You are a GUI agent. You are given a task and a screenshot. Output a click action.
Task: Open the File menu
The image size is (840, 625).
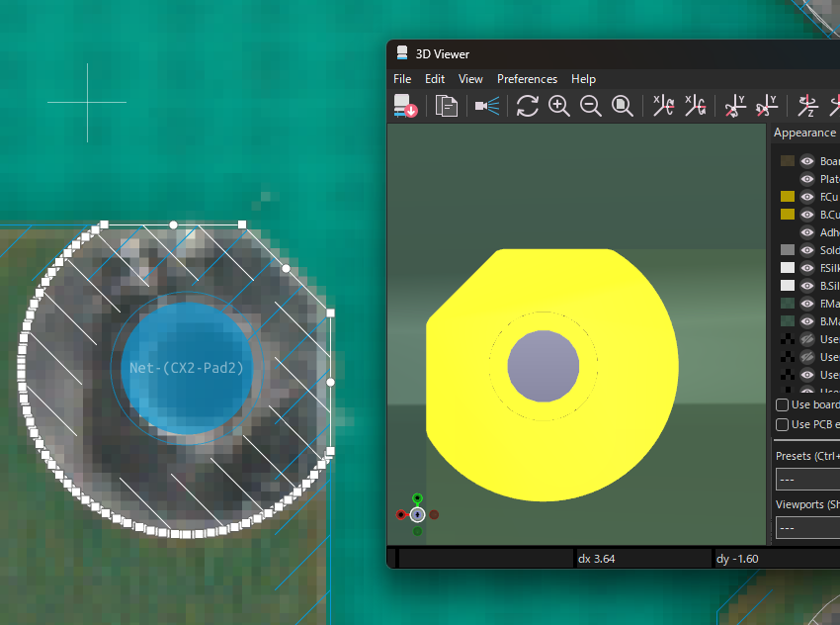point(402,79)
